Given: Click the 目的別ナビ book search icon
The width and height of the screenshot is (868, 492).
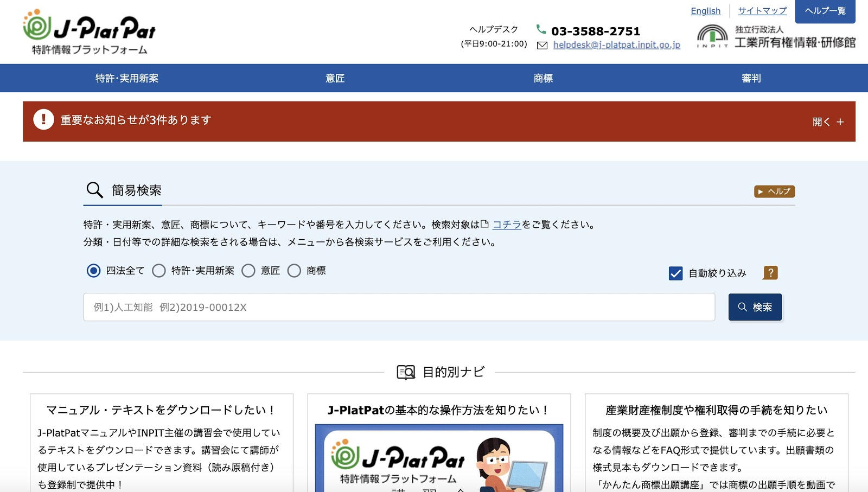Looking at the screenshot, I should coord(406,372).
